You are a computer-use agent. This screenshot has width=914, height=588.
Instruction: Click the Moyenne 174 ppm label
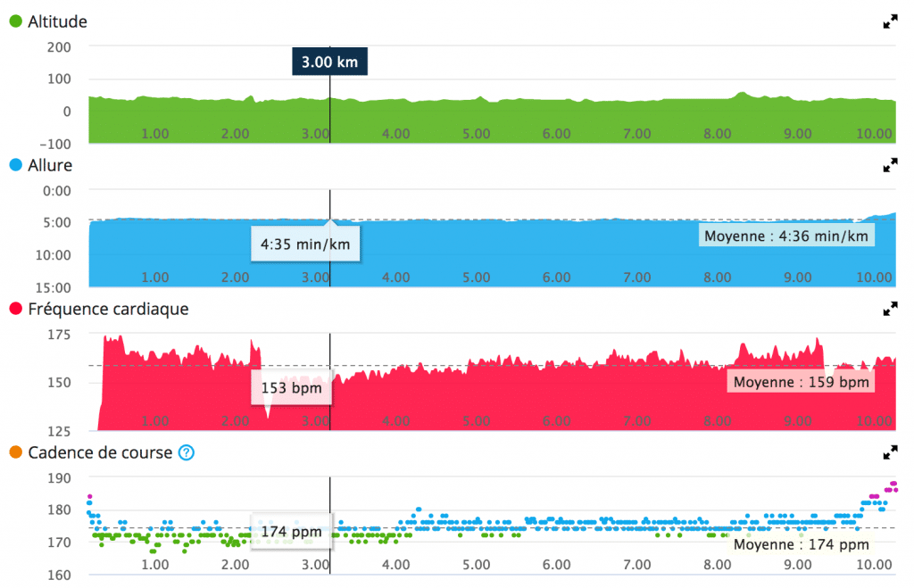[801, 544]
